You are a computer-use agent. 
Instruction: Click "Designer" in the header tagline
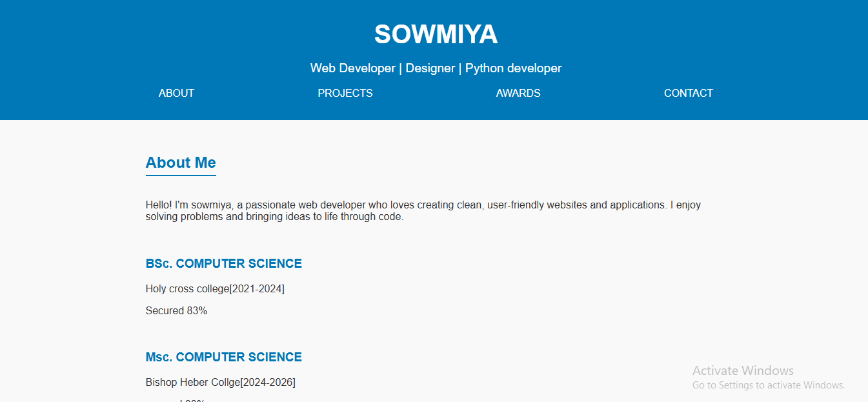[x=430, y=68]
